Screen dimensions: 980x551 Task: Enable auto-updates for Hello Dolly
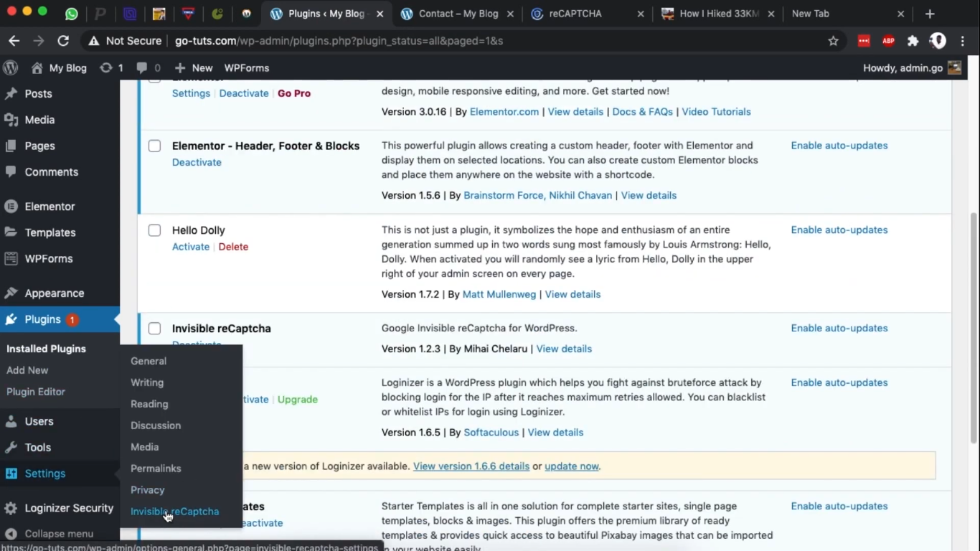pos(839,230)
